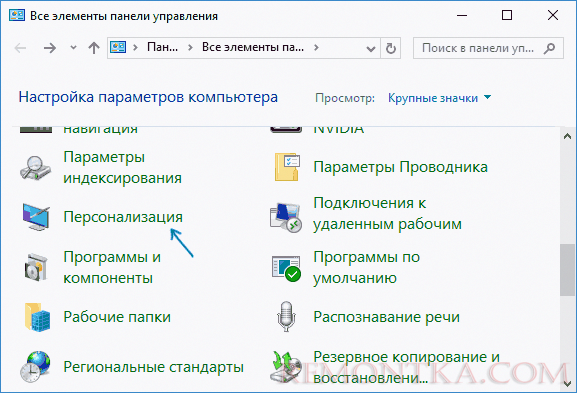Click the Control Panel icon in title bar
The height and width of the screenshot is (393, 577).
click(17, 15)
